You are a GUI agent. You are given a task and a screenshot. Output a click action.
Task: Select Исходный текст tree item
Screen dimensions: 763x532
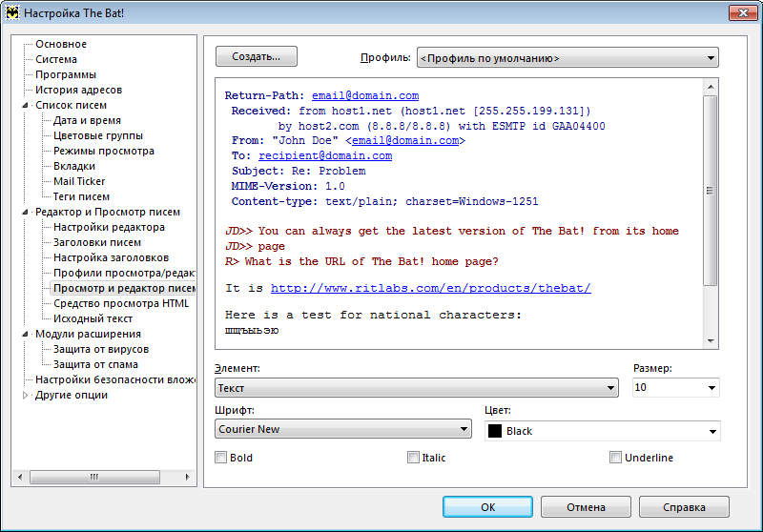(93, 319)
